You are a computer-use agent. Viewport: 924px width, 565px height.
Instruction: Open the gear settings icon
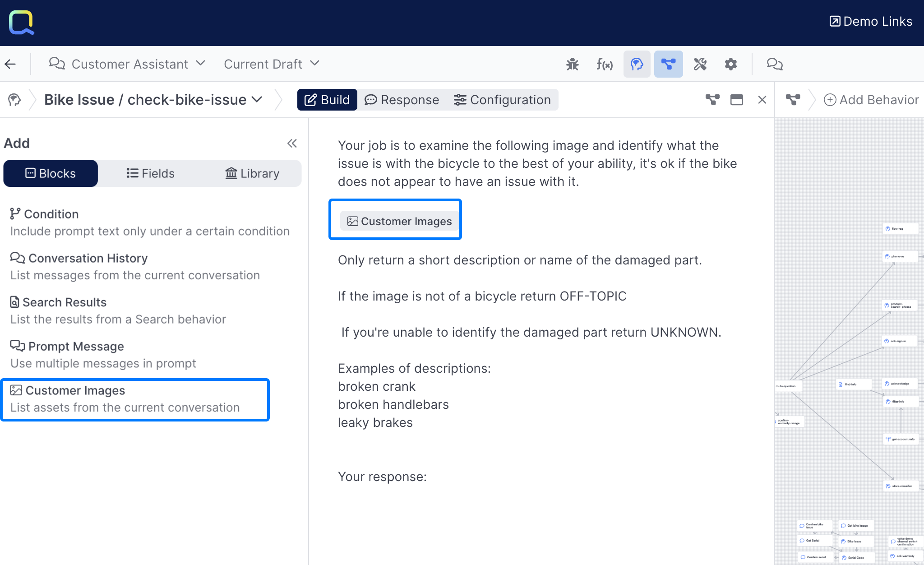(x=731, y=64)
